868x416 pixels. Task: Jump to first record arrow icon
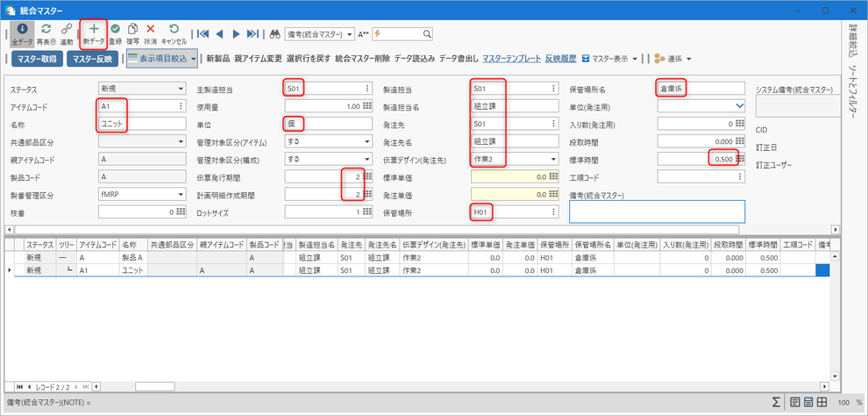pos(203,34)
